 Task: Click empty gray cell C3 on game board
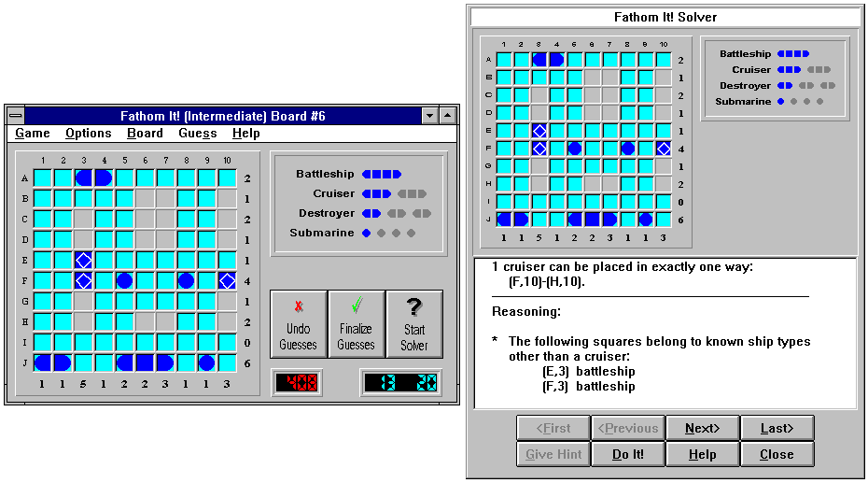(84, 220)
